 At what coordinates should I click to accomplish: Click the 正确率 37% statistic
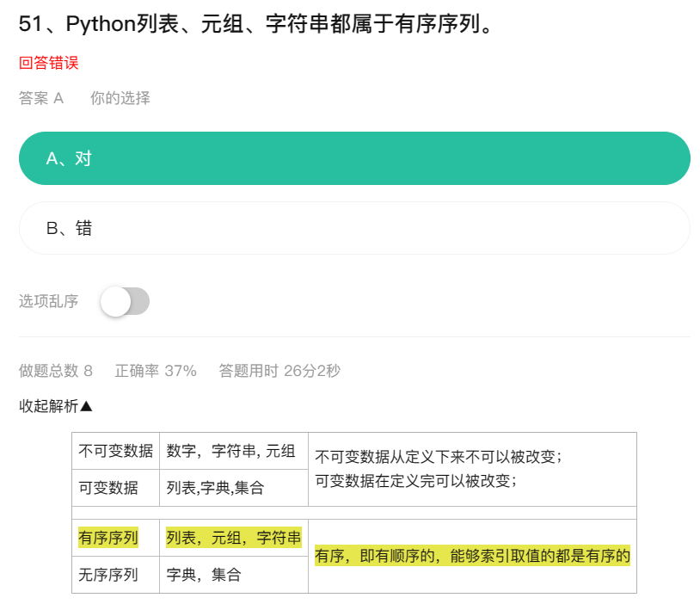pyautogui.click(x=156, y=370)
